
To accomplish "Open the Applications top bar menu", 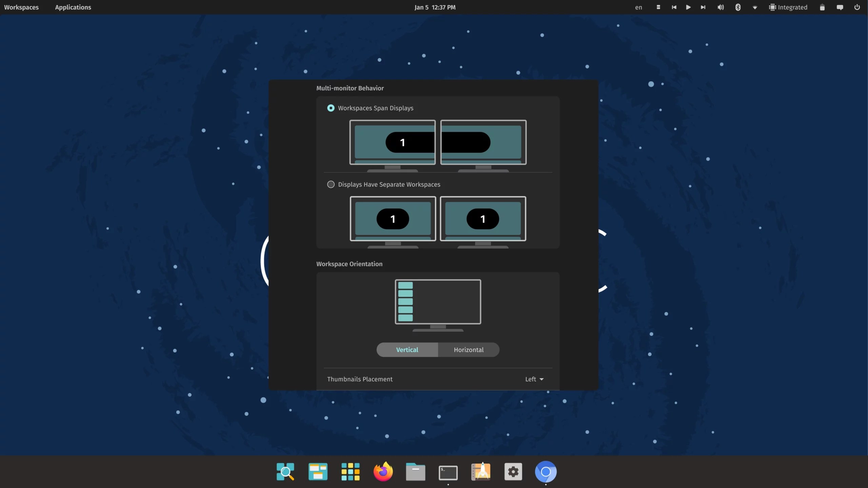I will [x=73, y=7].
